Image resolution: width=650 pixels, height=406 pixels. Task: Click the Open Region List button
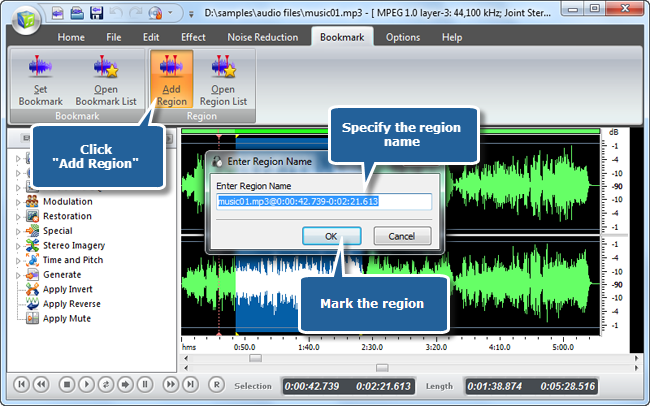pyautogui.click(x=223, y=80)
